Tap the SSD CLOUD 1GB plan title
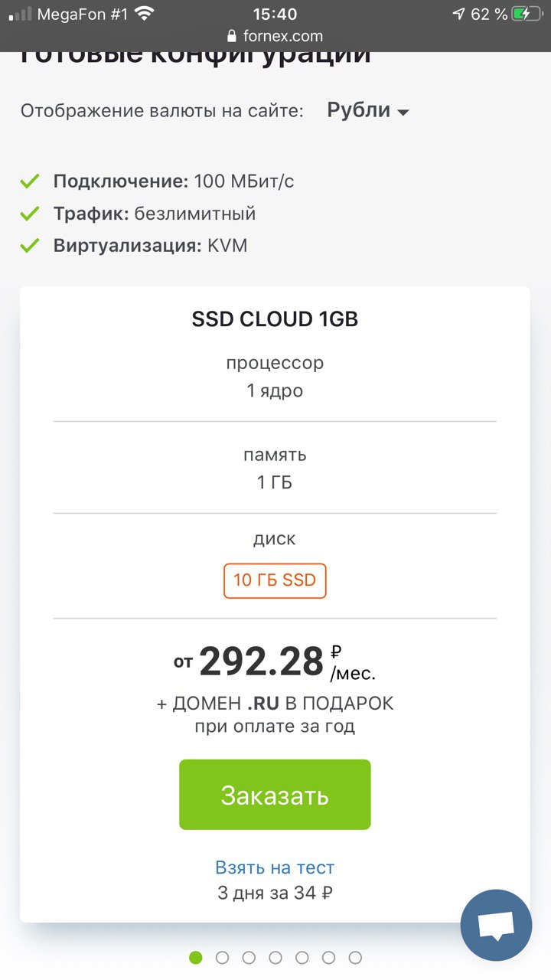 (x=275, y=319)
